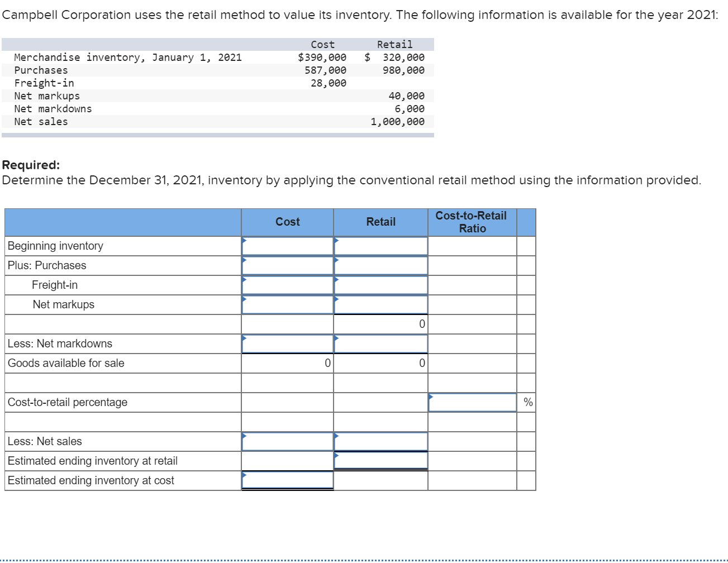This screenshot has height=563, width=728.
Task: Click the Cost-to-Retail Ratio column header
Action: pyautogui.click(x=472, y=222)
